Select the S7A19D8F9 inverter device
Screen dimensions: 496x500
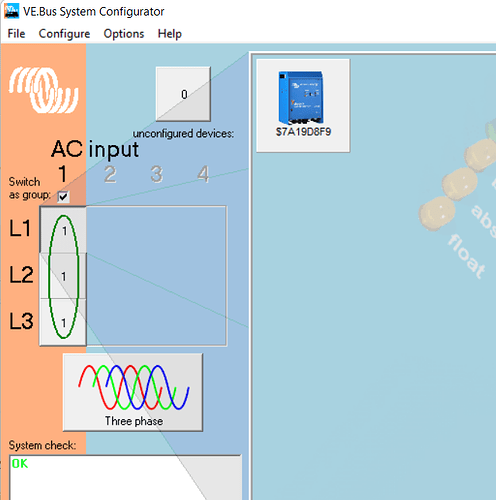pyautogui.click(x=303, y=106)
